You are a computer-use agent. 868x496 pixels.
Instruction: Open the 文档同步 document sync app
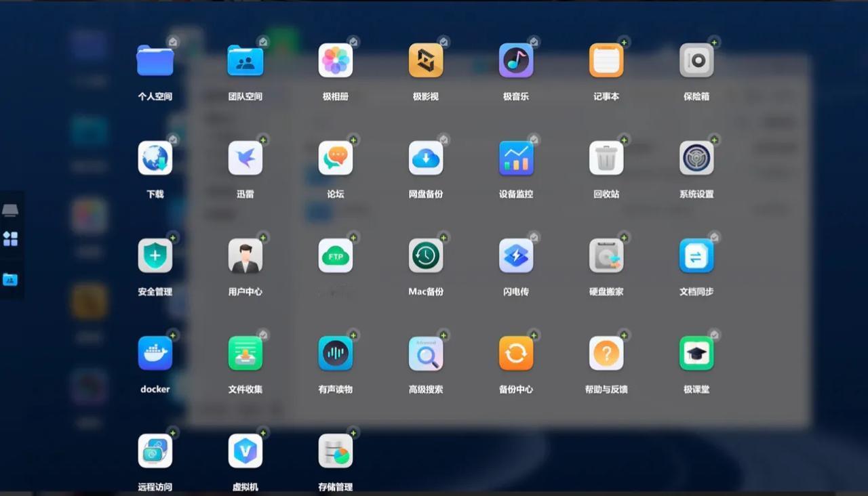696,255
